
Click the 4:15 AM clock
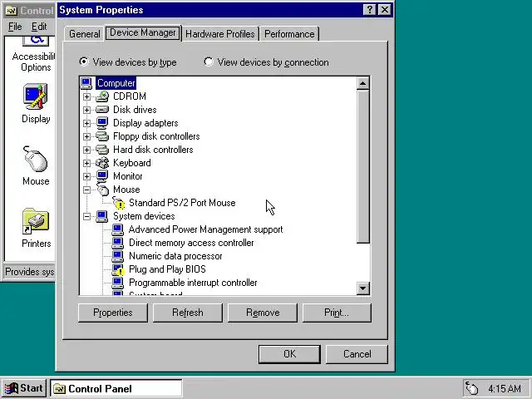(505, 388)
